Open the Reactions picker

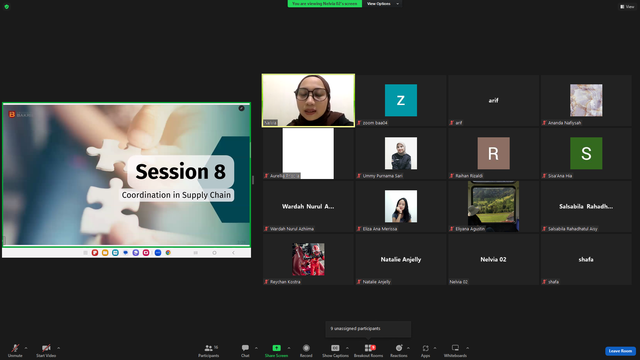pos(399,348)
